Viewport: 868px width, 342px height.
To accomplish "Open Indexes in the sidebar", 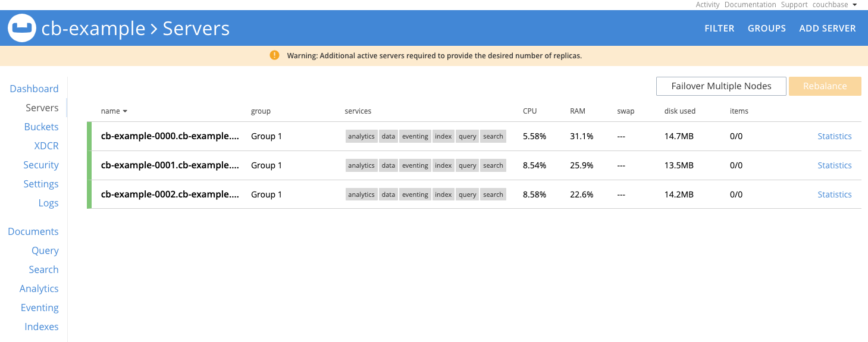I will pos(42,327).
